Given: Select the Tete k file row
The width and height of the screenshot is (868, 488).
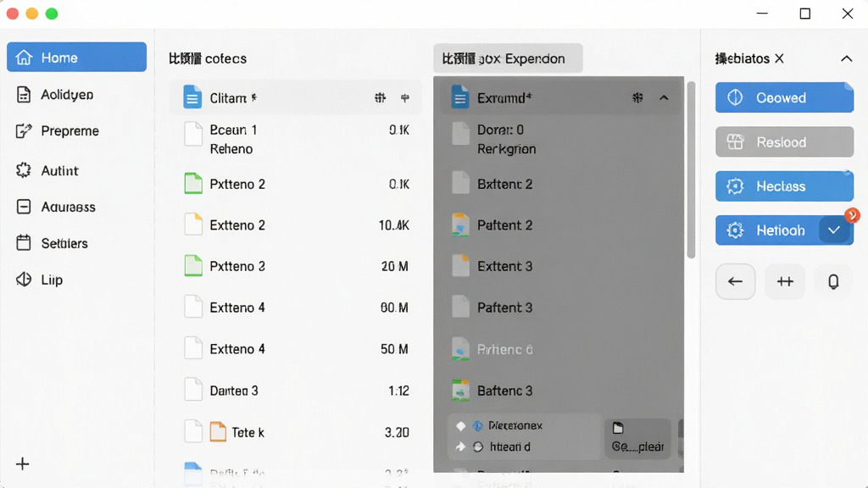Looking at the screenshot, I should [296, 432].
